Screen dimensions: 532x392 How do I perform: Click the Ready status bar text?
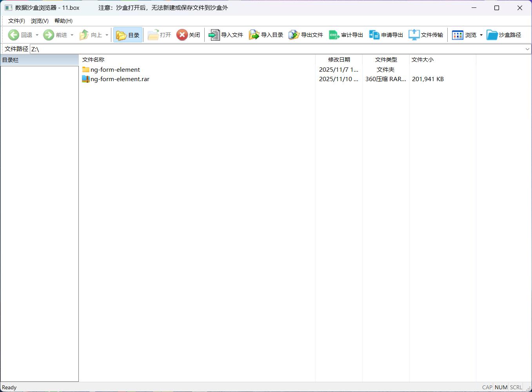coord(9,387)
